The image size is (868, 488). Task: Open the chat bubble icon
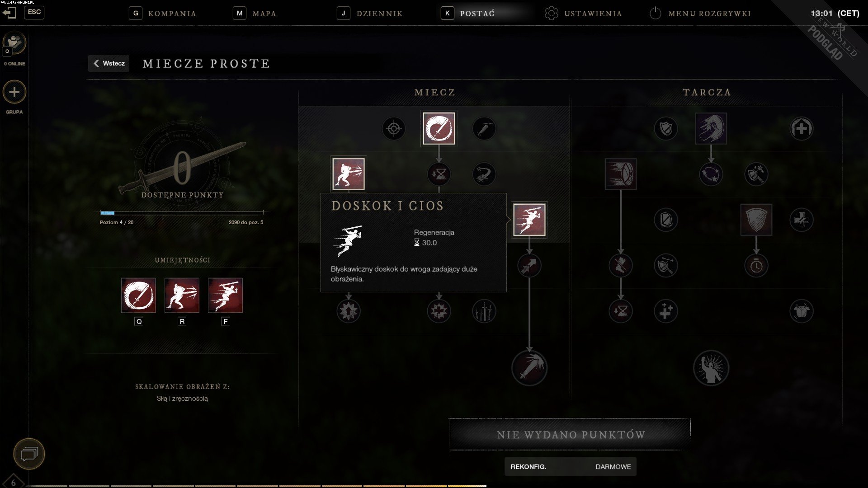coord(29,454)
